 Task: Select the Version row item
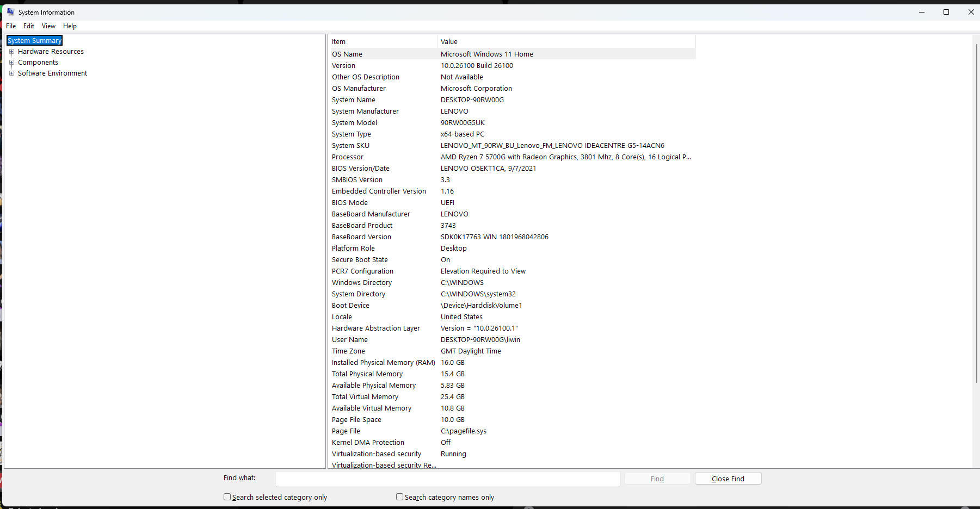[513, 66]
